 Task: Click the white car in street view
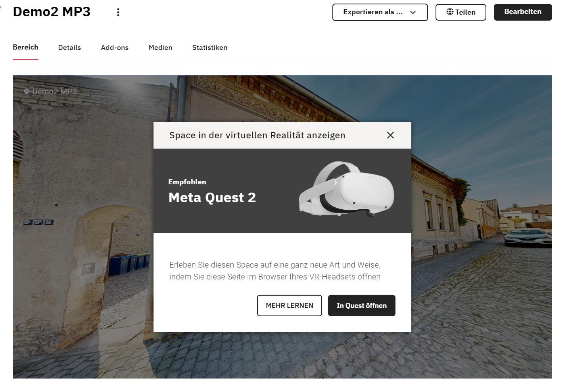[x=528, y=237]
